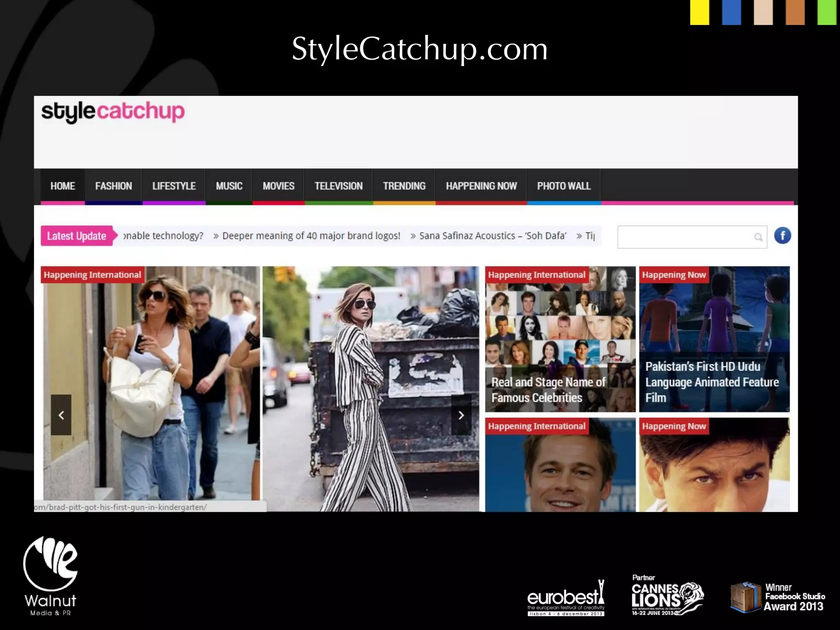Select the TELEVISION menu item
This screenshot has width=840, height=630.
(x=338, y=186)
